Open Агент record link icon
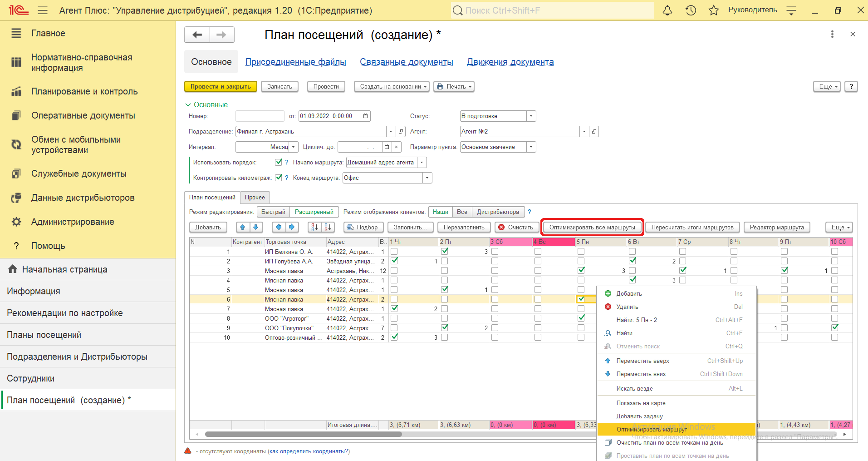868x461 pixels. tap(594, 131)
